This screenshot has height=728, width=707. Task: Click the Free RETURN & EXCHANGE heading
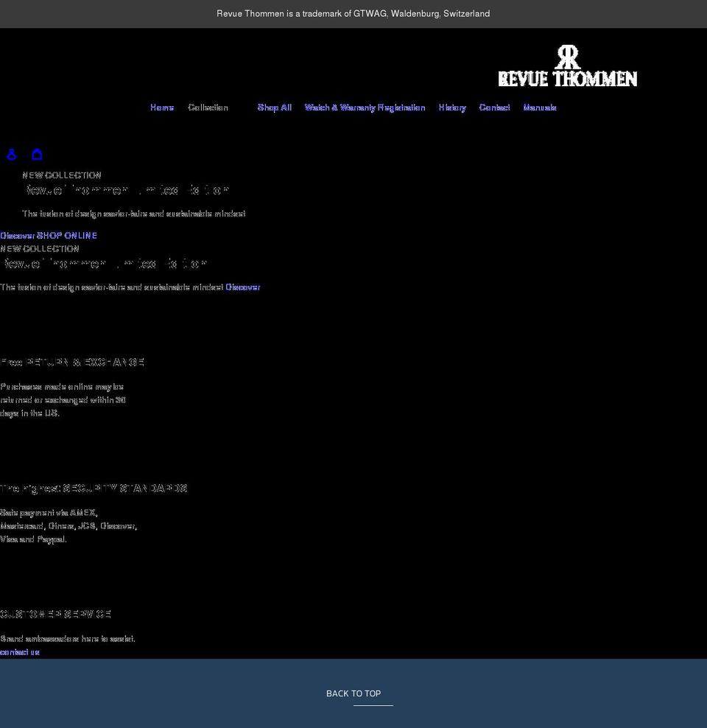(73, 363)
